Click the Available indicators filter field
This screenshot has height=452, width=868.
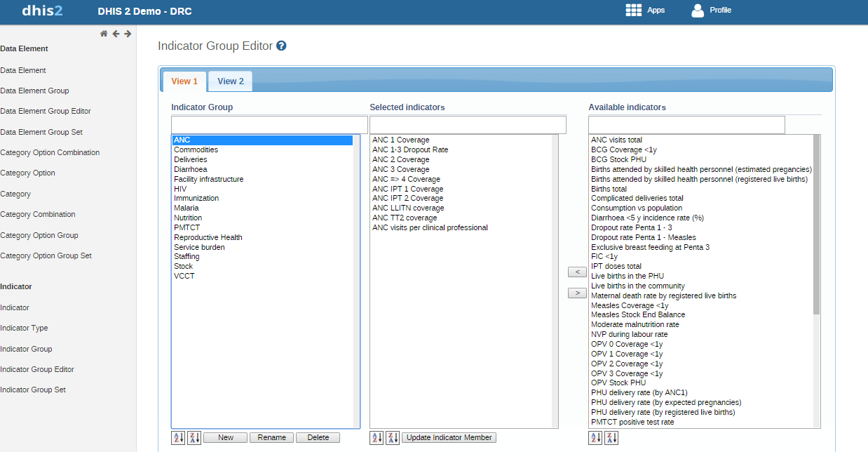[686, 125]
